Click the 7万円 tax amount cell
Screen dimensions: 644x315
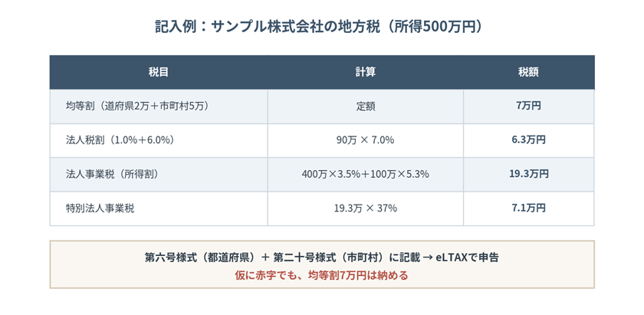528,107
